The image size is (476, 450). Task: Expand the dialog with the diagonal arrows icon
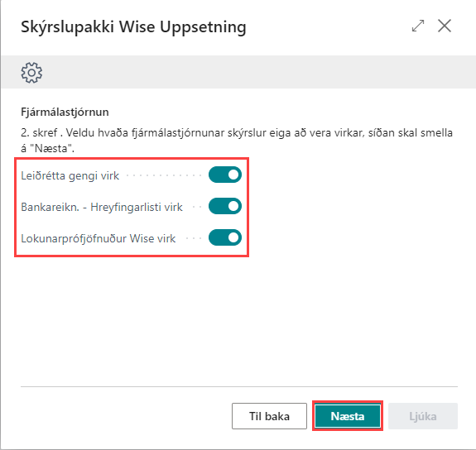(418, 26)
